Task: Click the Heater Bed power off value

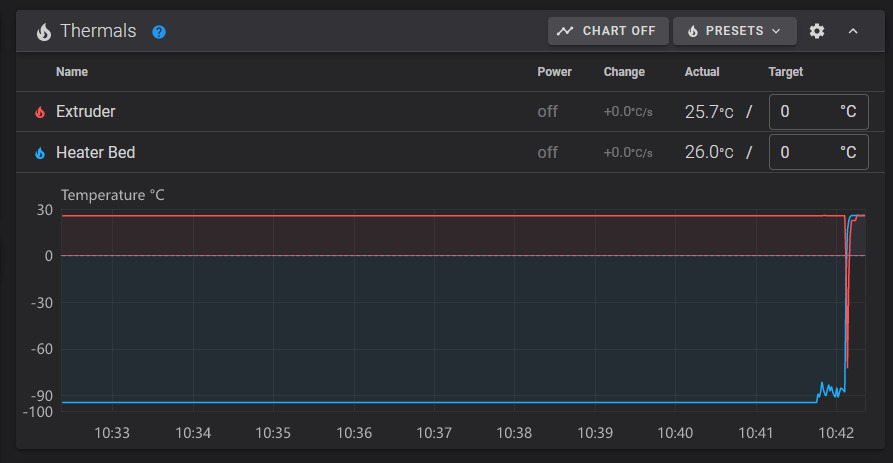Action: [x=547, y=152]
